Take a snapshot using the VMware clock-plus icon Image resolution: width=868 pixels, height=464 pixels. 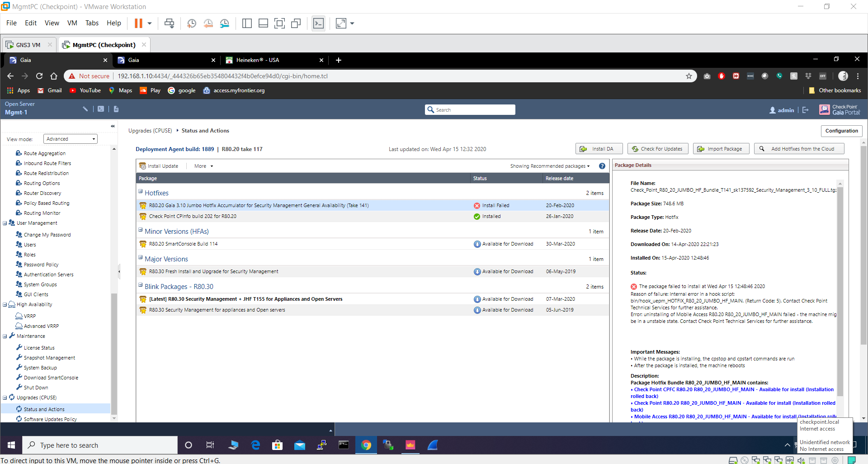[x=191, y=23]
